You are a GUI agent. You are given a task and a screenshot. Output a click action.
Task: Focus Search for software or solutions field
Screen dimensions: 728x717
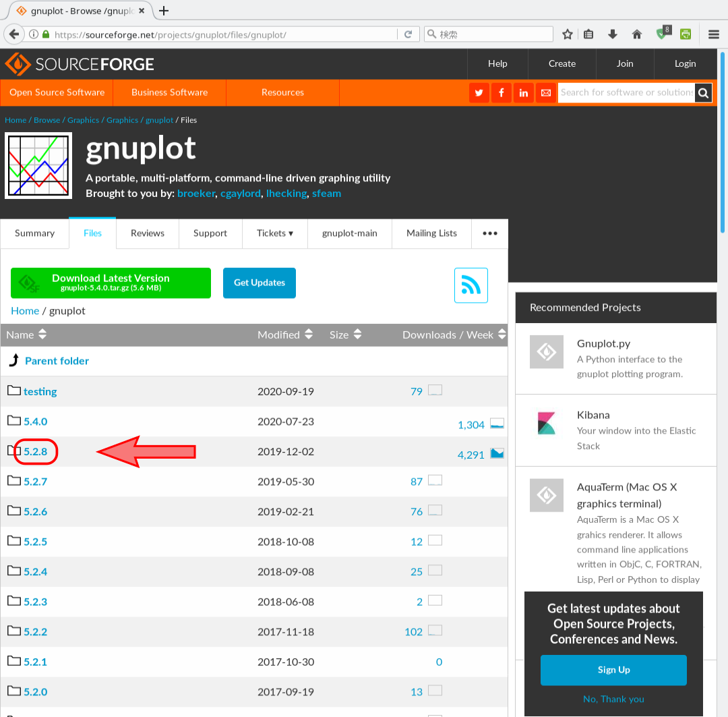[x=626, y=92]
